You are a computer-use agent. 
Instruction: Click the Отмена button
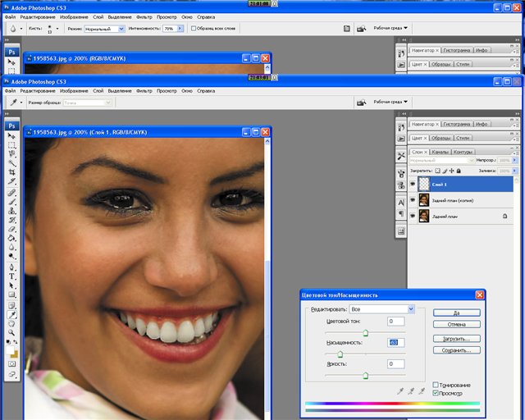click(456, 325)
